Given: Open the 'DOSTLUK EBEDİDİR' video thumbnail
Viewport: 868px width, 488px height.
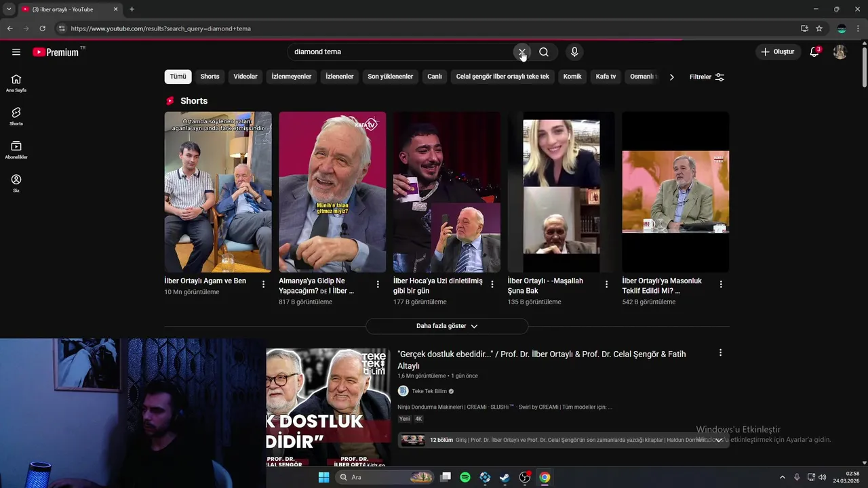Looking at the screenshot, I should point(328,407).
